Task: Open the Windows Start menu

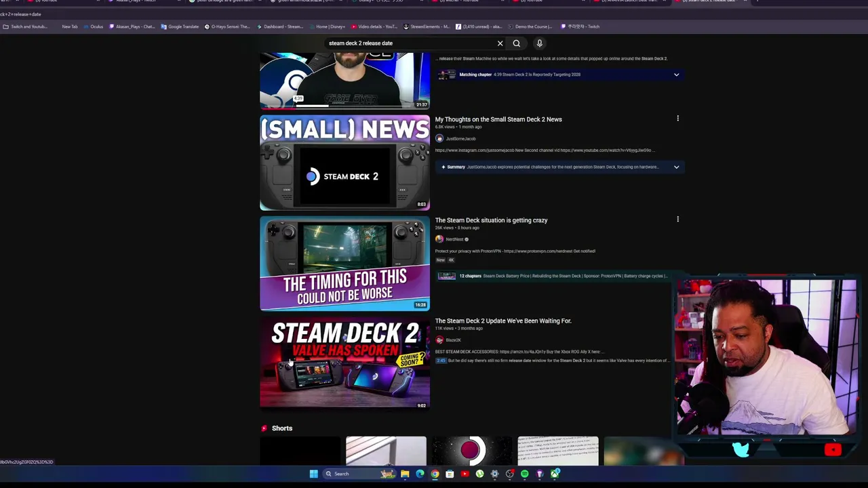Action: click(x=313, y=474)
